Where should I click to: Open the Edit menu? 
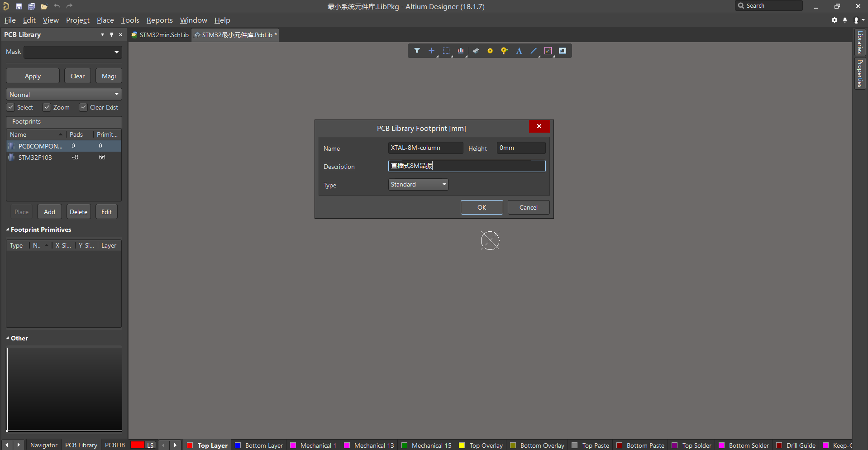pos(29,20)
